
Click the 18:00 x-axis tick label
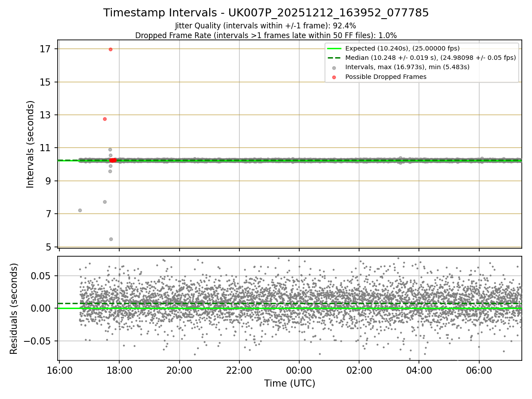tap(119, 370)
